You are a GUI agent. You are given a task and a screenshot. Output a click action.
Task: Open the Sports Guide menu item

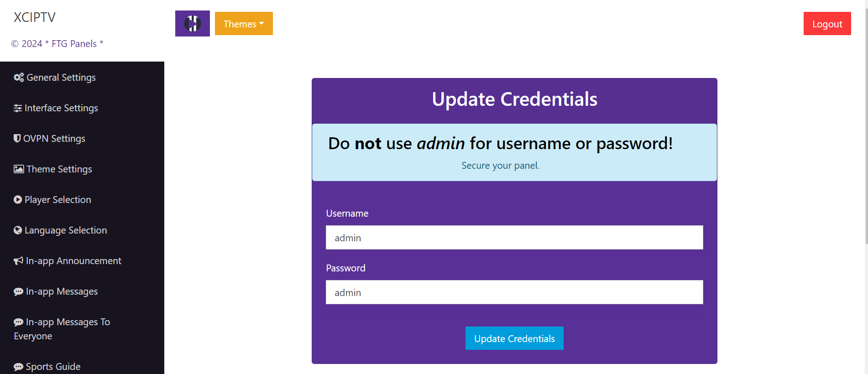53,367
